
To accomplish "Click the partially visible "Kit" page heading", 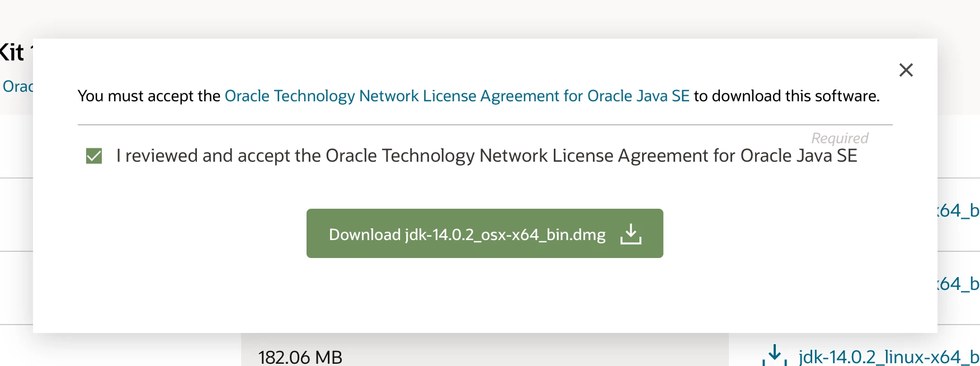I will tap(12, 52).
